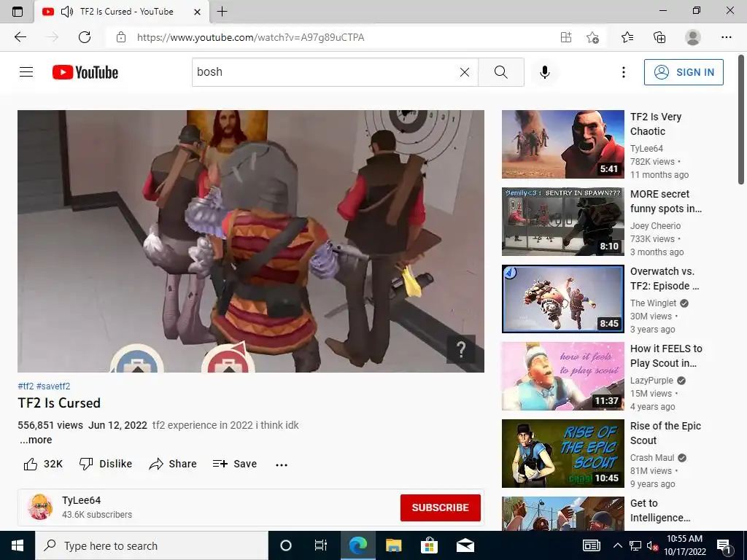747x560 pixels.
Task: Open the Windows Start menu
Action: point(18,545)
